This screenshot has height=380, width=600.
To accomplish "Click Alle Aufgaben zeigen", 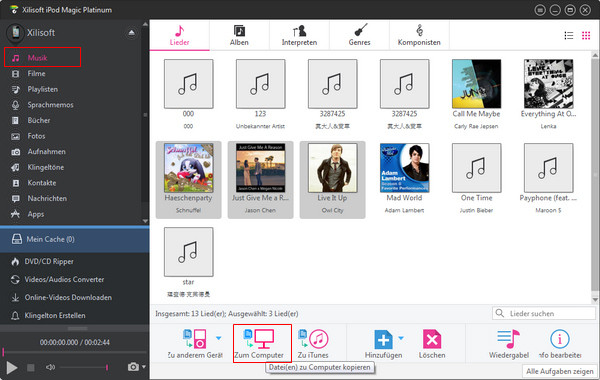I will 559,371.
